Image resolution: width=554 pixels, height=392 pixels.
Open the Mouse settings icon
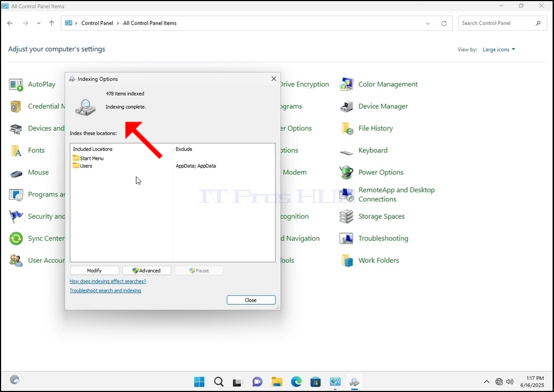(x=16, y=173)
